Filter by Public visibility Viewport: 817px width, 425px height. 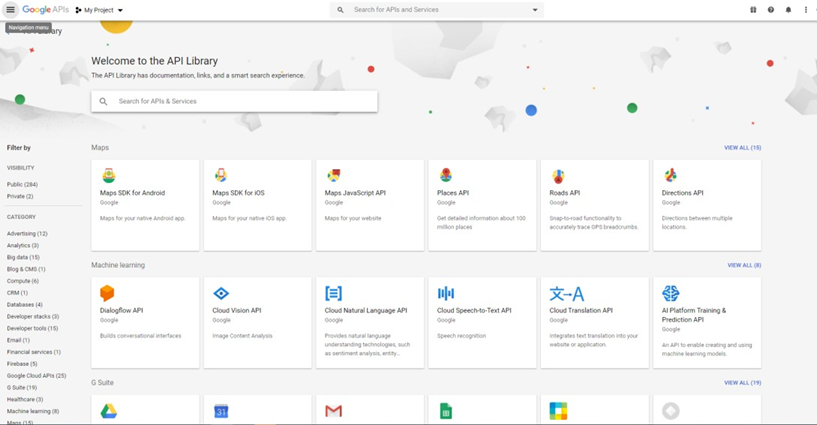click(22, 185)
